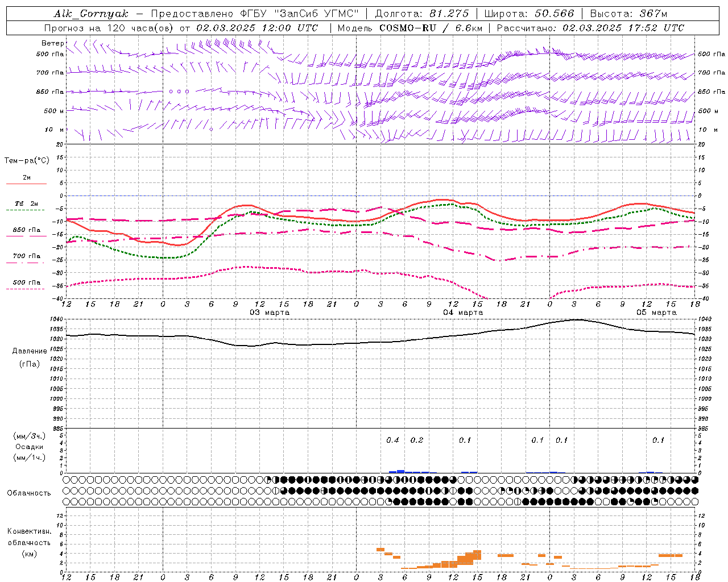Click the 850 гПа temperature legend entry

tap(27, 230)
